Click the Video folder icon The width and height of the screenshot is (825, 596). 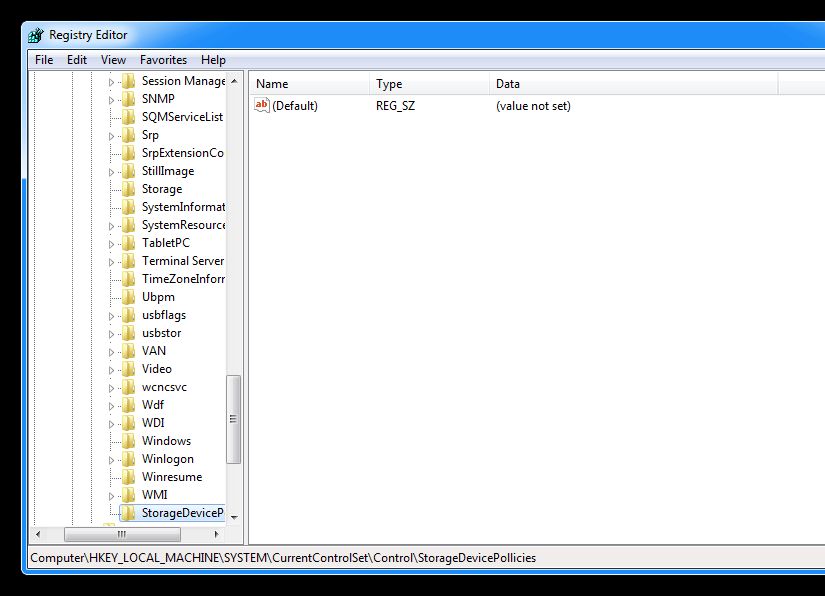coord(128,369)
